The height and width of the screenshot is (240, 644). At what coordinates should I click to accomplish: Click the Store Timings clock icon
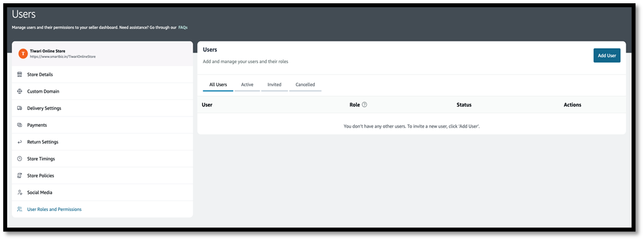click(19, 158)
